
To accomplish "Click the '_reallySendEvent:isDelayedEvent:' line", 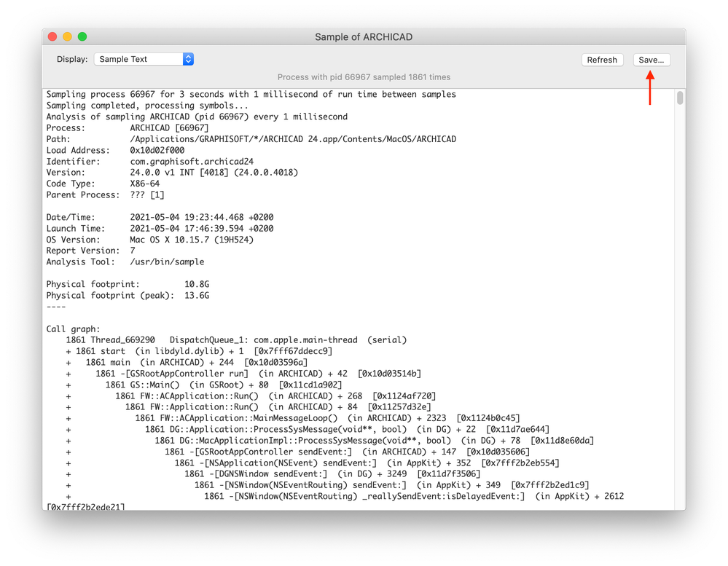I will pos(345,496).
